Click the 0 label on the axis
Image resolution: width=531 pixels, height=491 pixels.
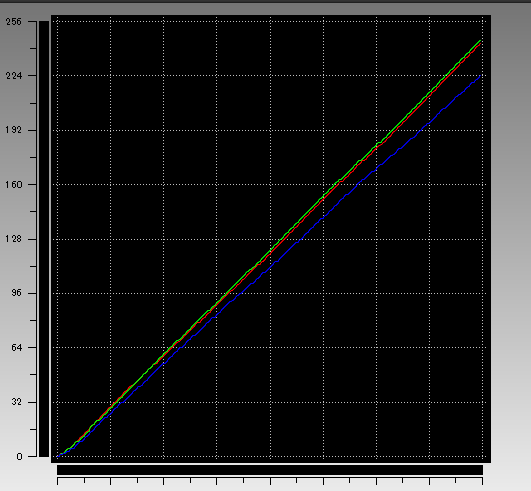tap(19, 457)
